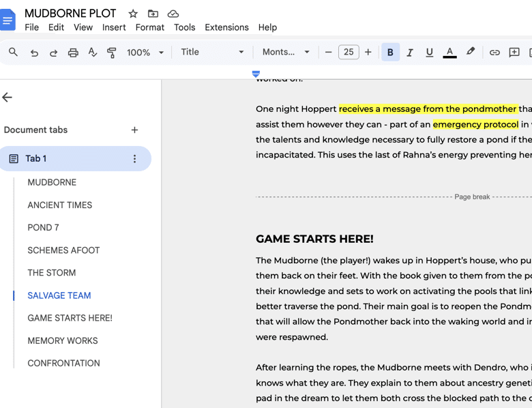The image size is (532, 408).
Task: Click the 'Document tabs' label
Action: point(35,130)
